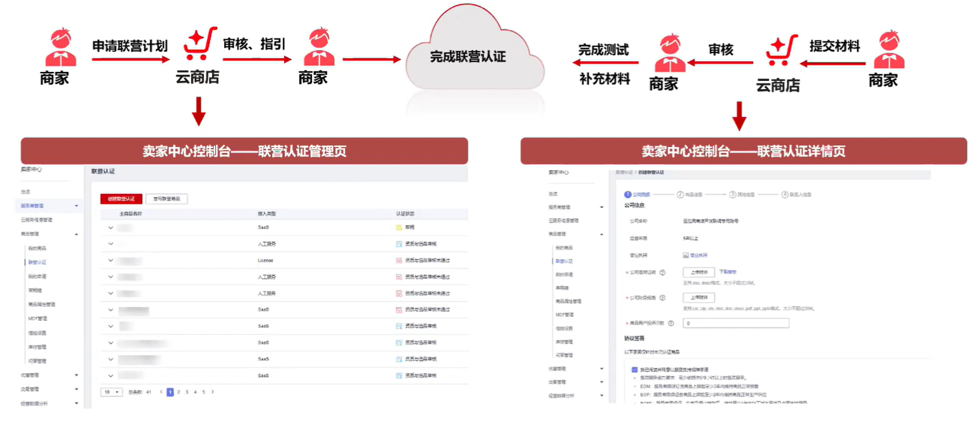Expand the SaaS row with 草稿 status

tap(110, 227)
